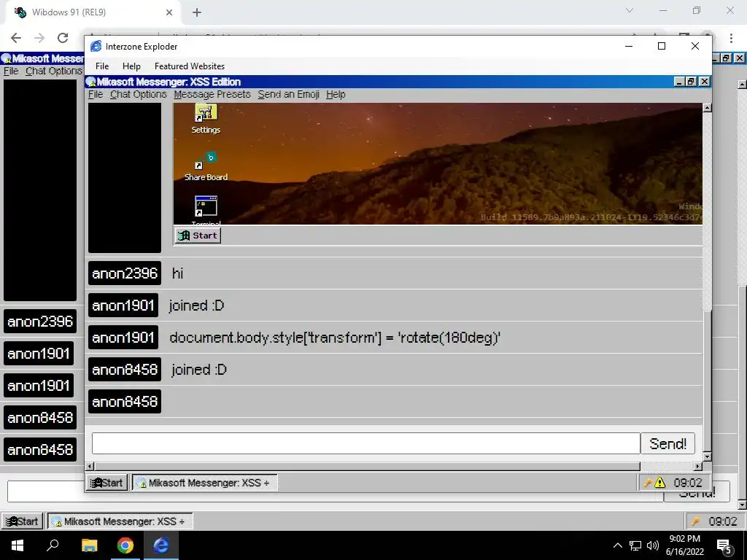This screenshot has height=560, width=747.
Task: Open Windows taskbar search magnifier
Action: pyautogui.click(x=53, y=545)
